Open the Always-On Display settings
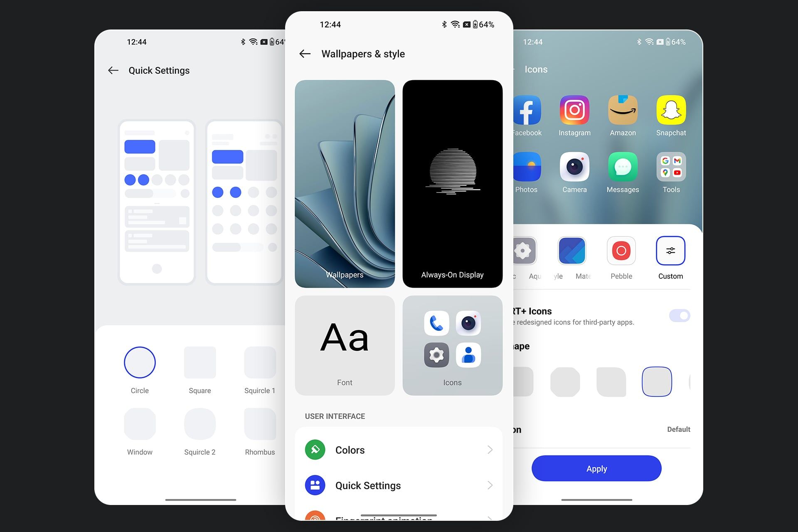 [x=453, y=183]
